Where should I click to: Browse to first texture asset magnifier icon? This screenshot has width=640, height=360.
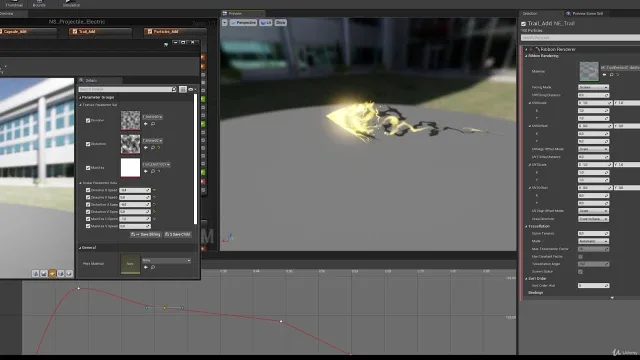(x=153, y=124)
